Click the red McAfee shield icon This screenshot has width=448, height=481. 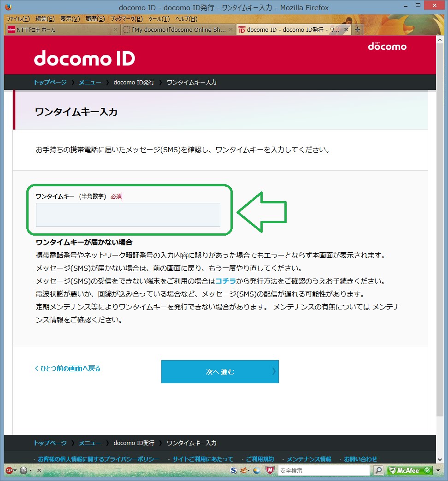pyautogui.click(x=270, y=470)
